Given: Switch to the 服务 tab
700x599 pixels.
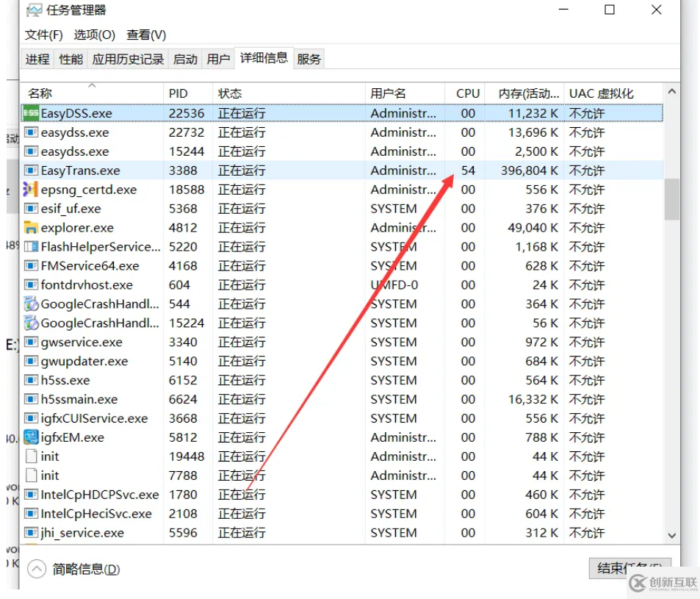Looking at the screenshot, I should click(x=309, y=59).
